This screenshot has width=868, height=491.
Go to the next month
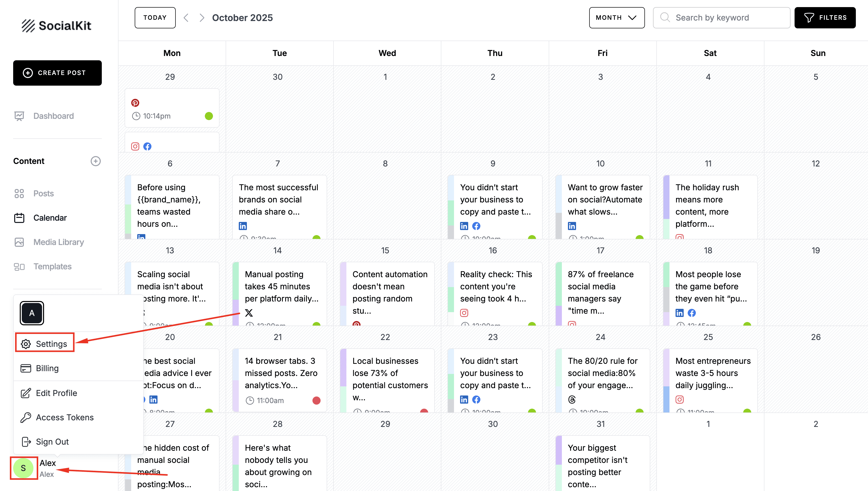click(x=202, y=17)
